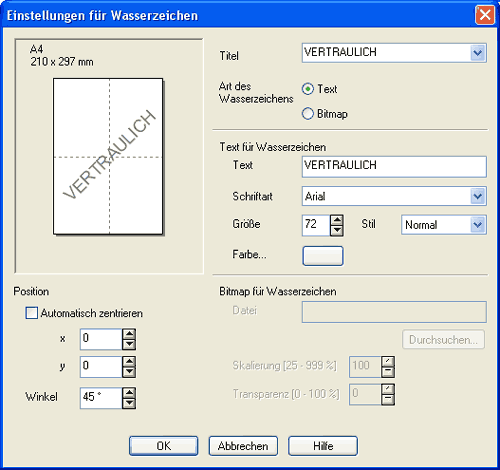The height and width of the screenshot is (470, 500).
Task: Decrease Winkel angle with down arrow
Action: 129,403
